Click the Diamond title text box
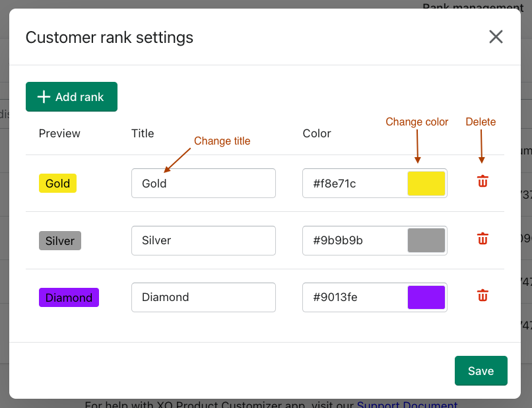 coord(203,297)
